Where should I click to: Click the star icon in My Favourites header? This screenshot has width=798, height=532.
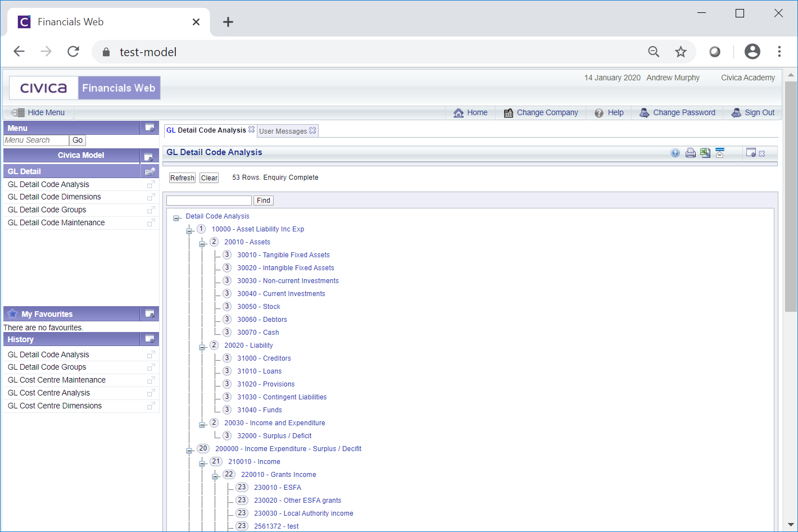coord(12,313)
